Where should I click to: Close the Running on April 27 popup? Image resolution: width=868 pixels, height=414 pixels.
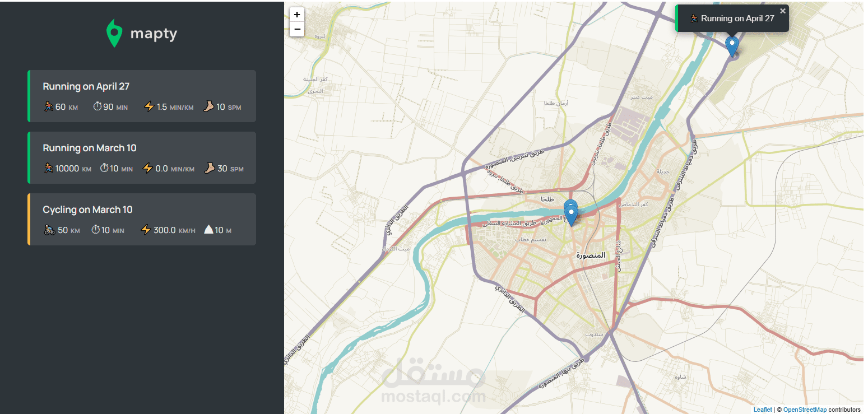783,11
